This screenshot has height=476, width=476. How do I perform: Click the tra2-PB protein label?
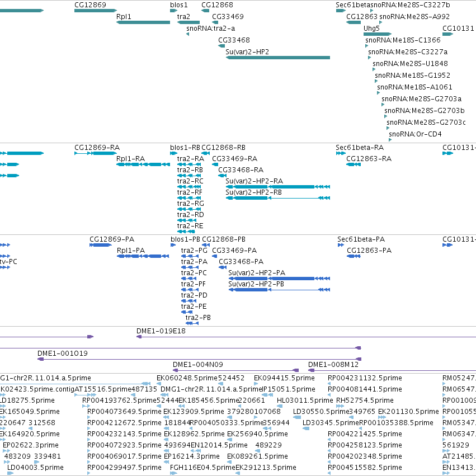click(198, 318)
